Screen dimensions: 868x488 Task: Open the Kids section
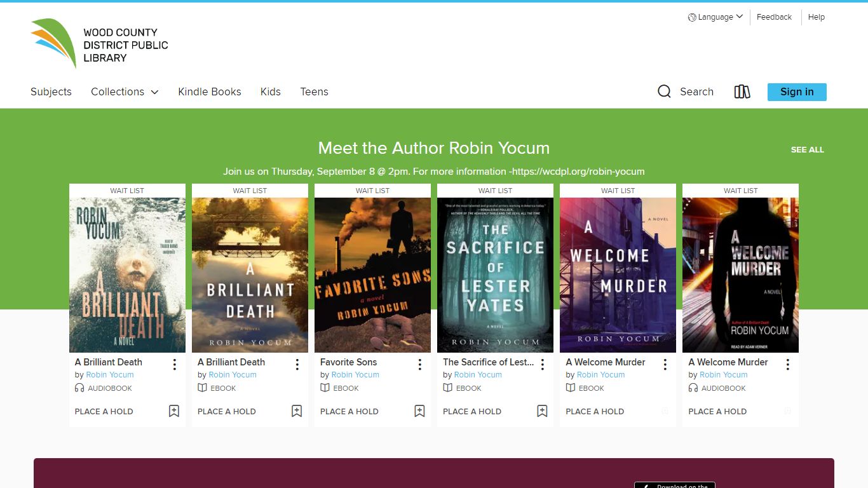[x=271, y=91]
